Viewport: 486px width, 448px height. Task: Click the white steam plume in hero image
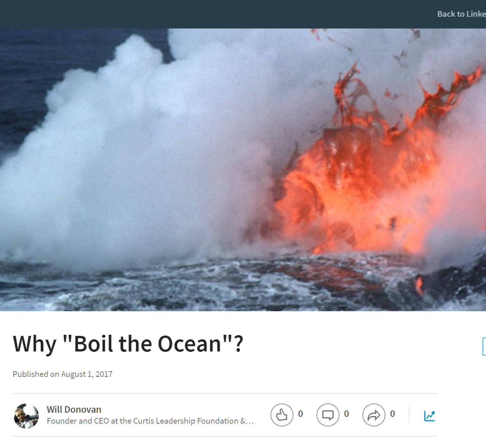coord(133,152)
